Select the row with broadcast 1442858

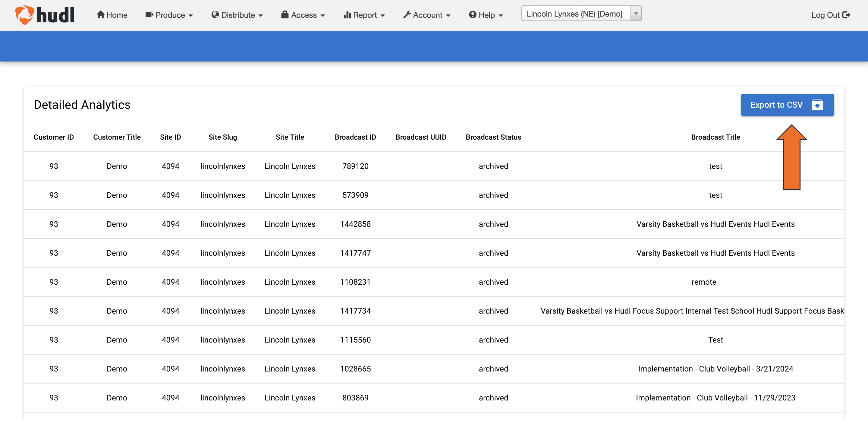click(355, 224)
